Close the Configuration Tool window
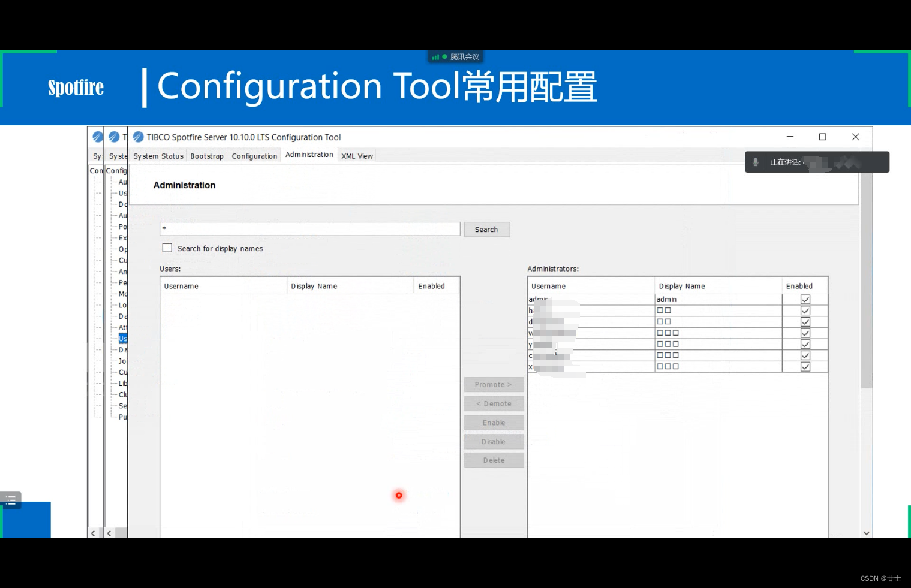 tap(856, 137)
